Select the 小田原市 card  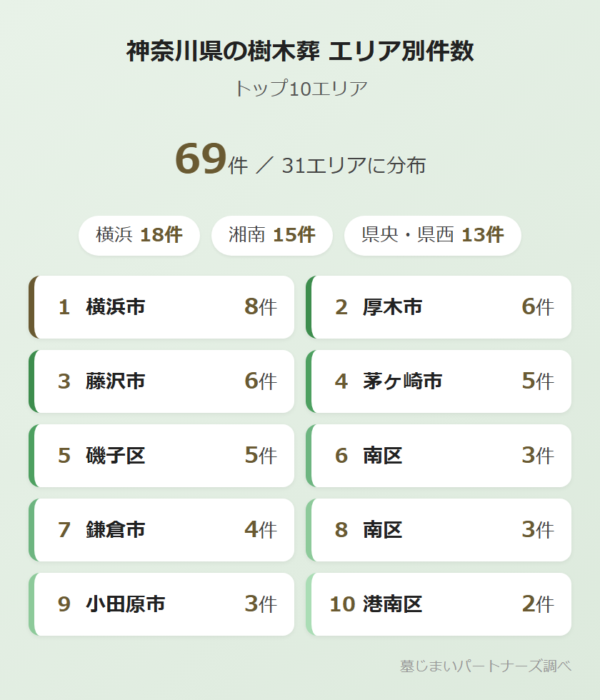point(162,604)
